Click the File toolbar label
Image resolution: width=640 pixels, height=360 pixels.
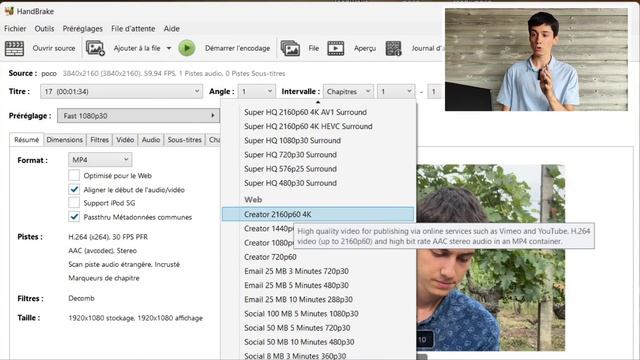[313, 48]
